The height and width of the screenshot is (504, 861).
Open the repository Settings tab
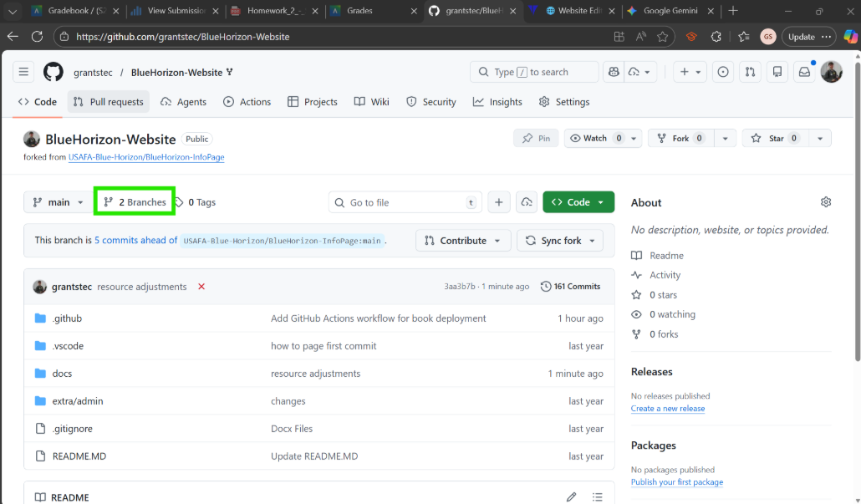(564, 102)
